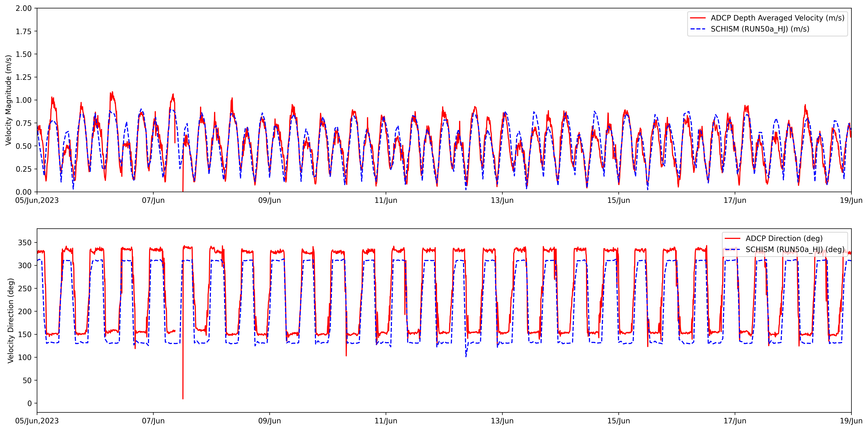
Task: Click the Velocity Magnitude (m/s) axis label
Action: [x=8, y=100]
